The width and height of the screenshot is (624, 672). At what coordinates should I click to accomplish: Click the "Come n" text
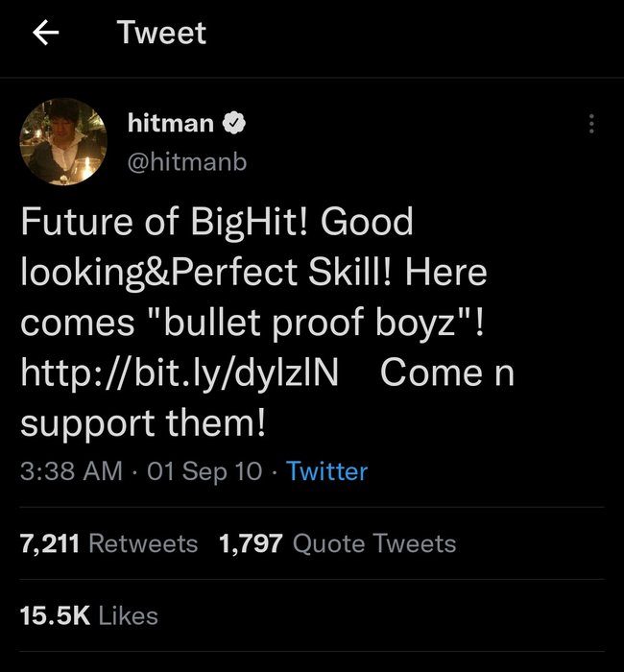pyautogui.click(x=447, y=372)
